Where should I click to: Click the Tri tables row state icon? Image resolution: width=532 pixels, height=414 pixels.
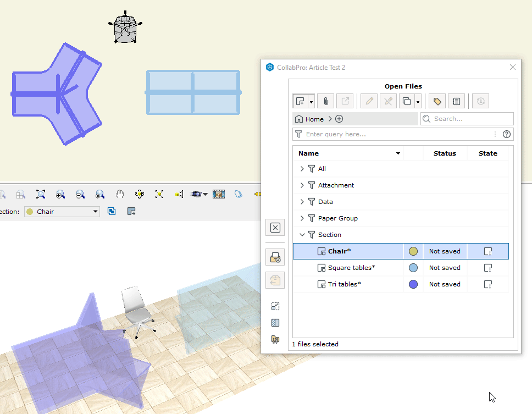click(x=488, y=284)
